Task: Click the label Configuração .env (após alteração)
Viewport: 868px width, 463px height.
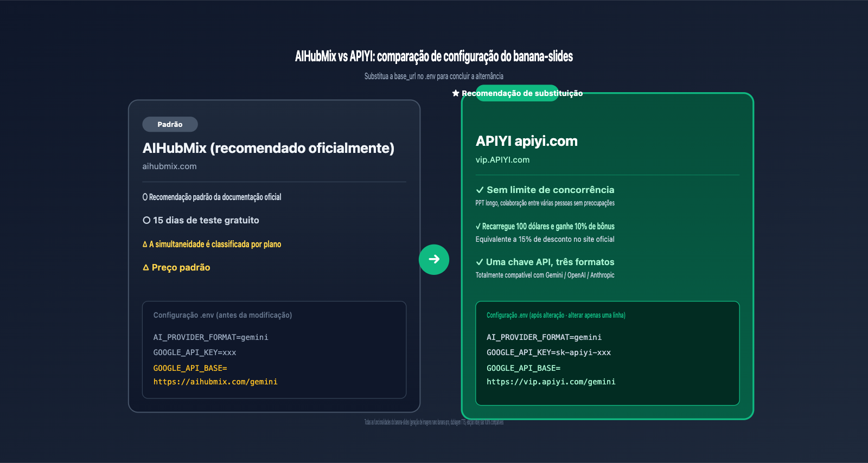Action: click(556, 315)
